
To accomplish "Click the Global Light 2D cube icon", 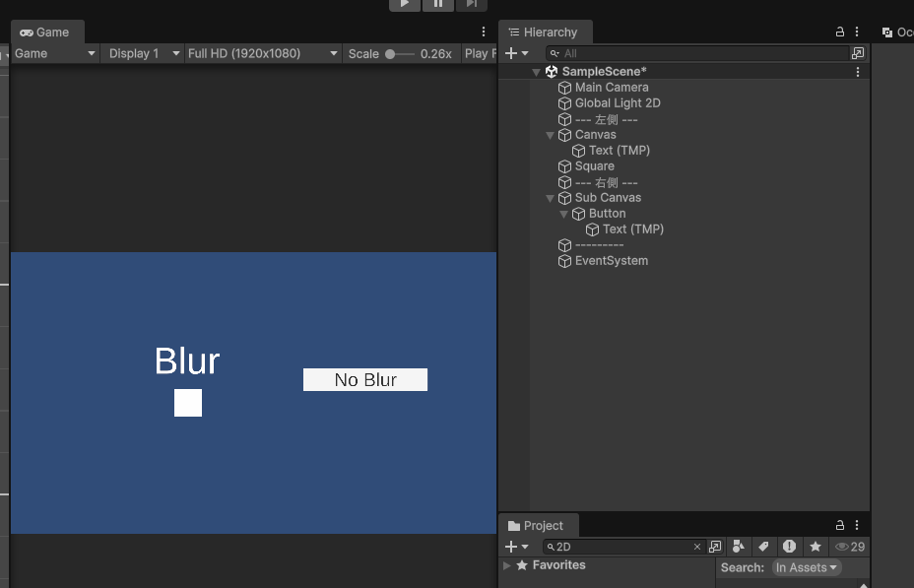I will pyautogui.click(x=564, y=103).
